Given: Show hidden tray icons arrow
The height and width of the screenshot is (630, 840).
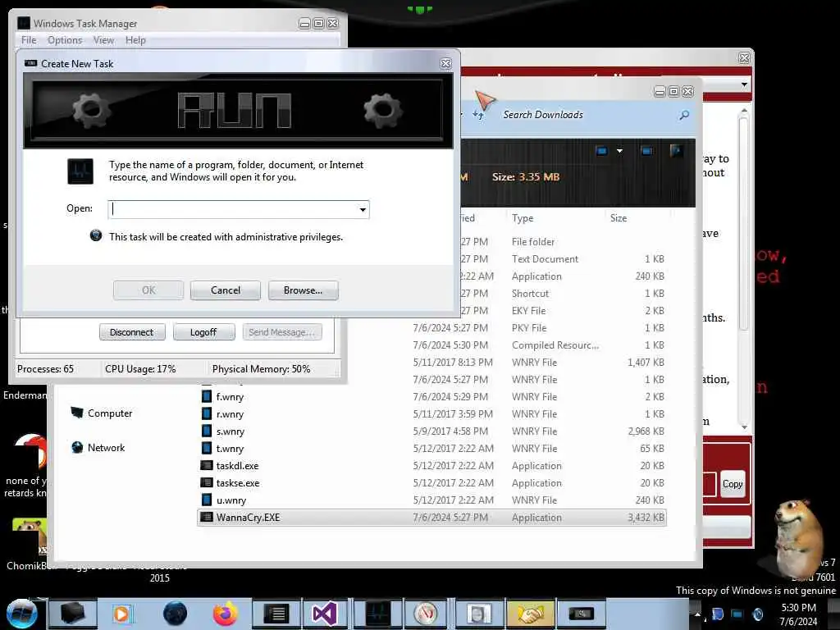Looking at the screenshot, I should tap(697, 614).
